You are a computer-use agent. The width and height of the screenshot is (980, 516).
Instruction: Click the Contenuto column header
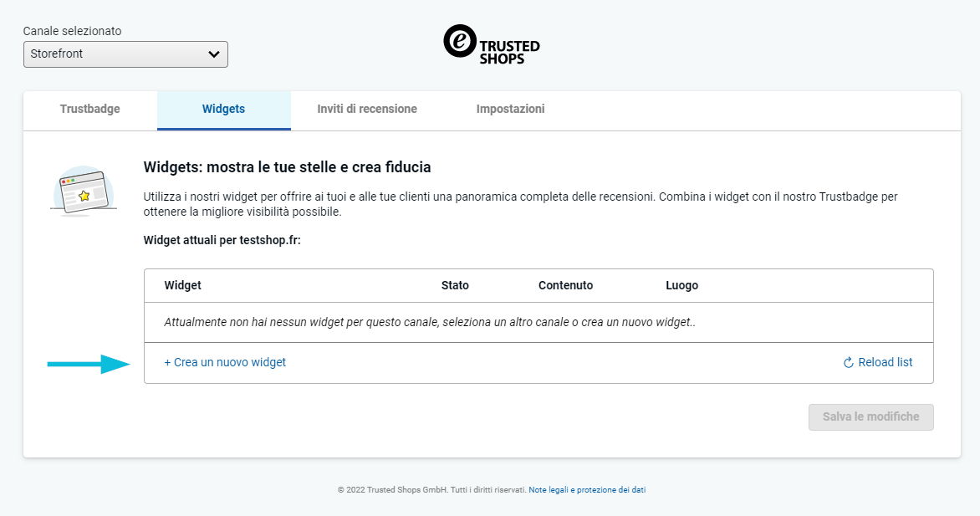[x=565, y=285]
